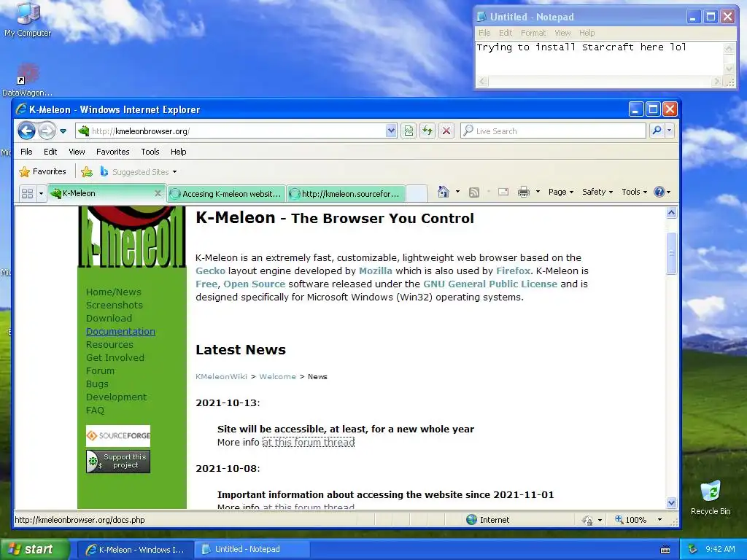Open the Format menu in Notepad
The image size is (747, 560).
[533, 33]
